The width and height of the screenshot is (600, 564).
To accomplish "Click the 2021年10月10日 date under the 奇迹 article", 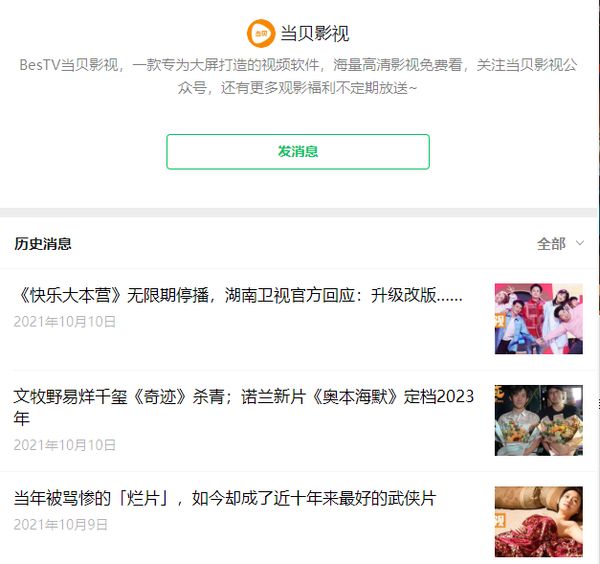I will [65, 445].
